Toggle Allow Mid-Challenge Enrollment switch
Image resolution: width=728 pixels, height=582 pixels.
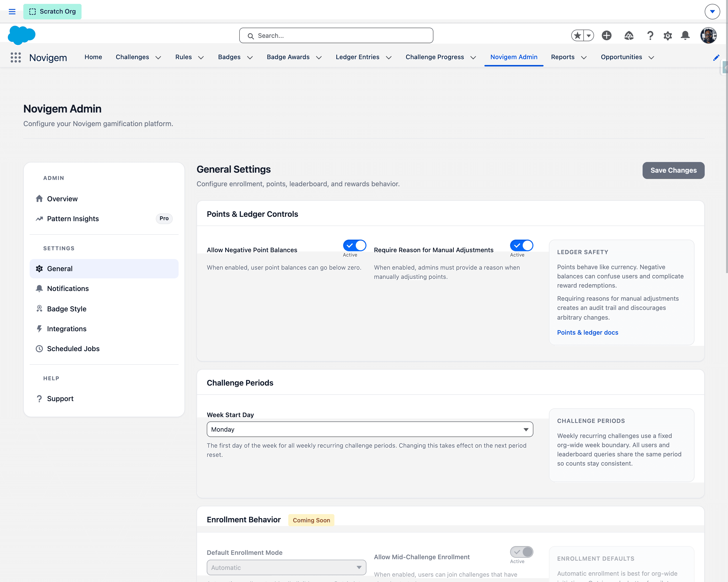[x=521, y=552]
